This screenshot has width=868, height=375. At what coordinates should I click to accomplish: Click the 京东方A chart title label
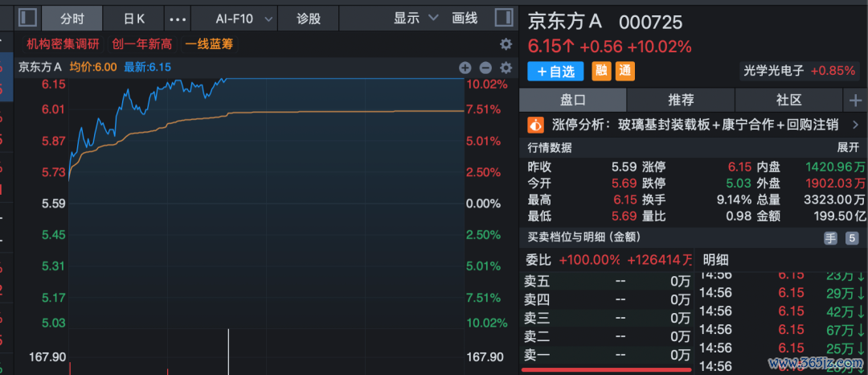(x=40, y=68)
